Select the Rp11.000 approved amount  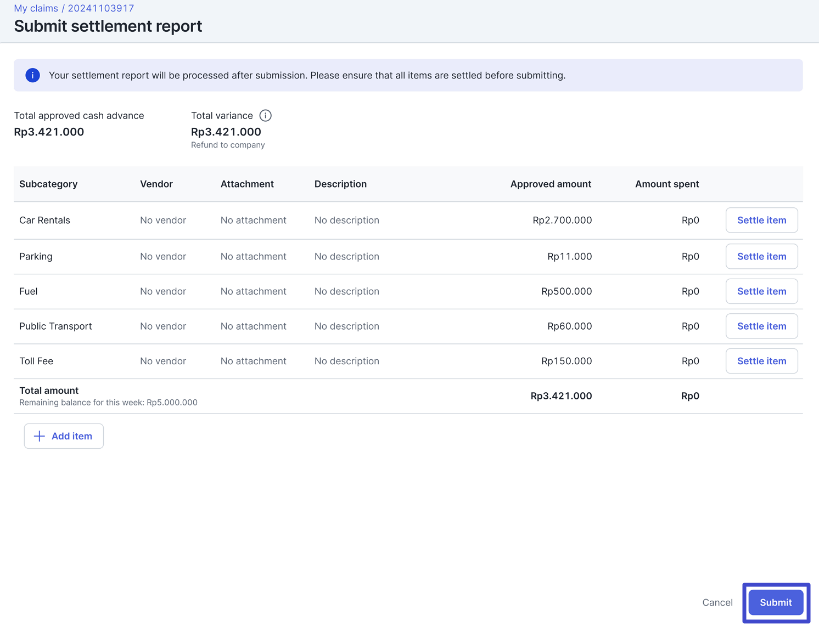[569, 256]
